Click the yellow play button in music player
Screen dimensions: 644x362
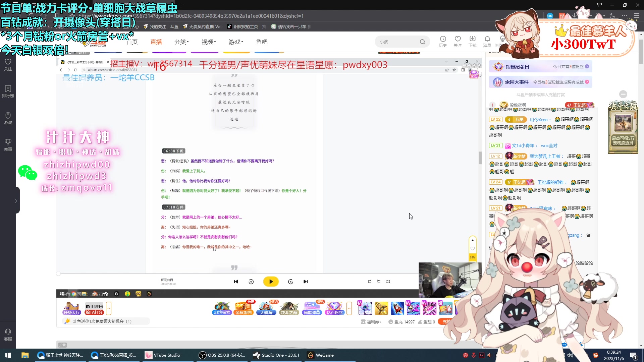click(x=271, y=282)
